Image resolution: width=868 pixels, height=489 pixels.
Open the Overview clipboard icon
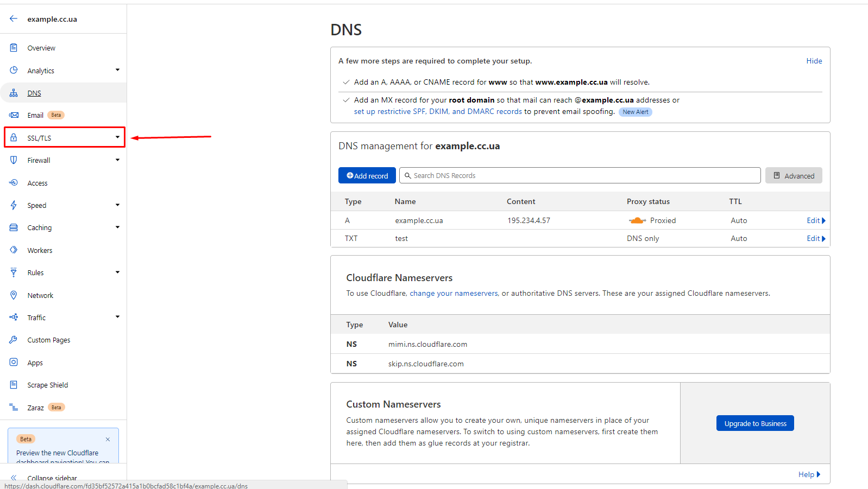(14, 48)
